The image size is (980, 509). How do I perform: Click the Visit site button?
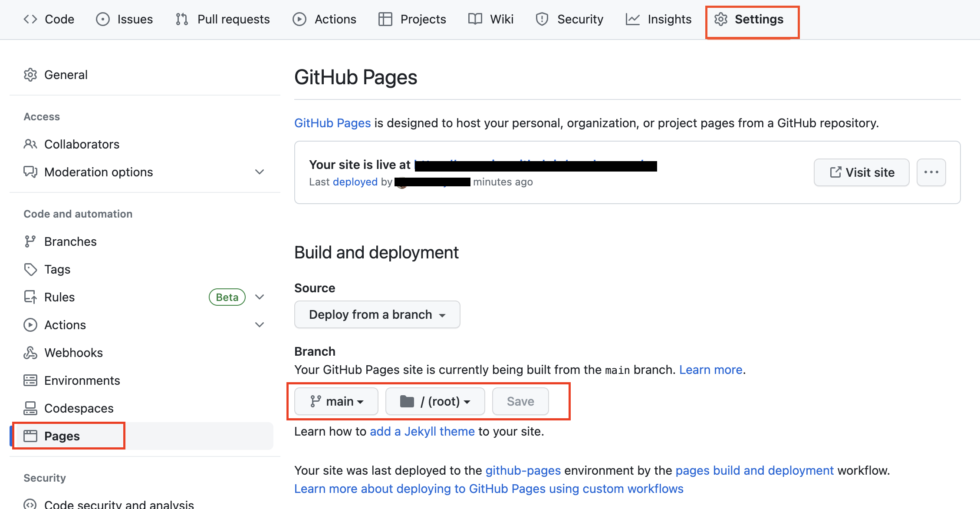(x=862, y=172)
